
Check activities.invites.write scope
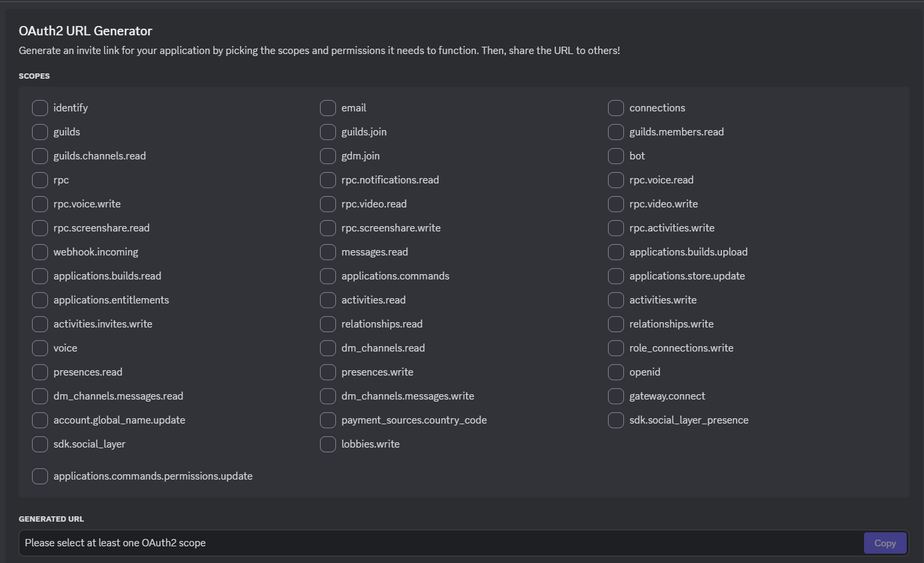40,324
